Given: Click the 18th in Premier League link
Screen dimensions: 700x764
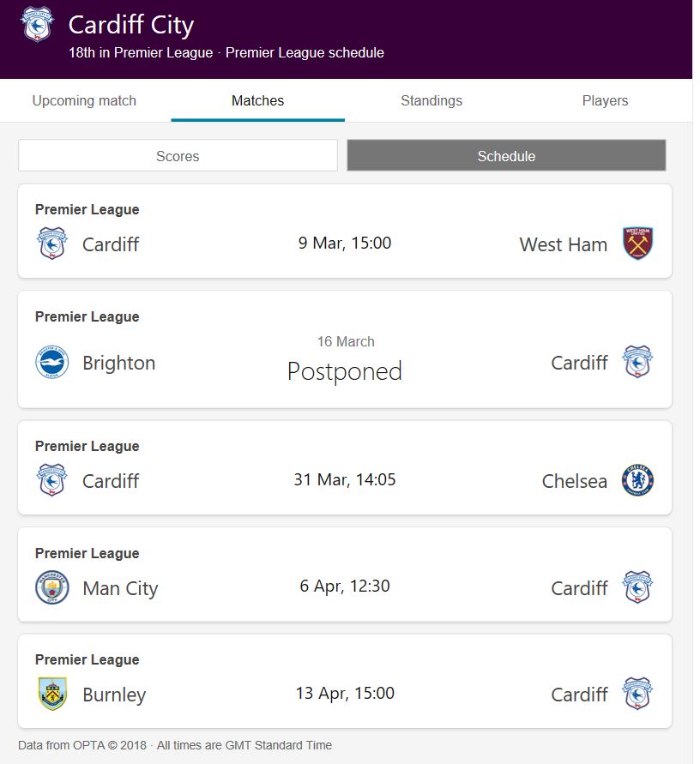Looking at the screenshot, I should coord(141,53).
